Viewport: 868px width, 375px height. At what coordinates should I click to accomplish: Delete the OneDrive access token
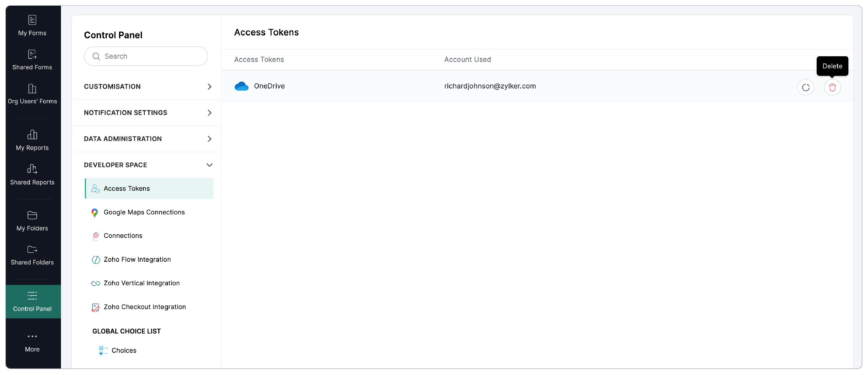[x=832, y=88]
